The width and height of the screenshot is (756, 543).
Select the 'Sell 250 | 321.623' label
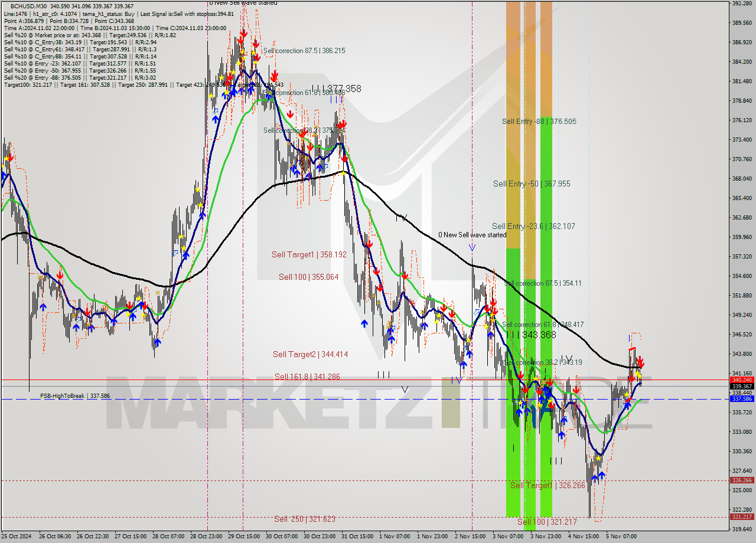tap(305, 519)
